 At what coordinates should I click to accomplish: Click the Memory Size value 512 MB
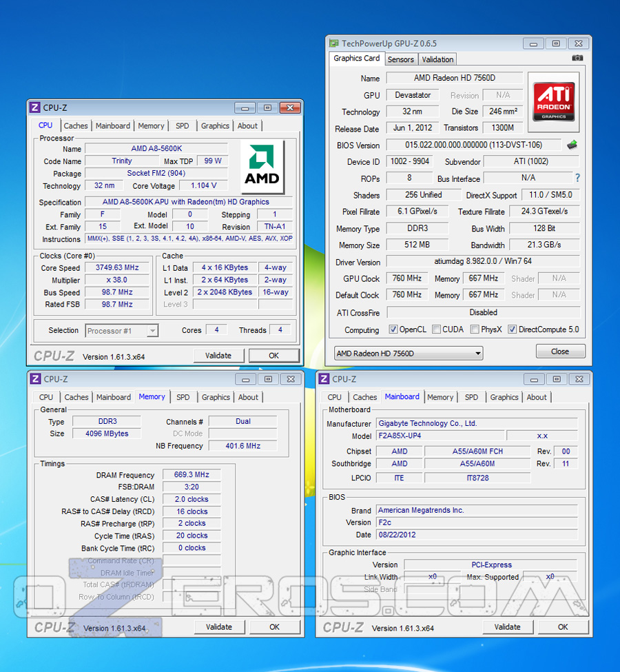(x=417, y=245)
